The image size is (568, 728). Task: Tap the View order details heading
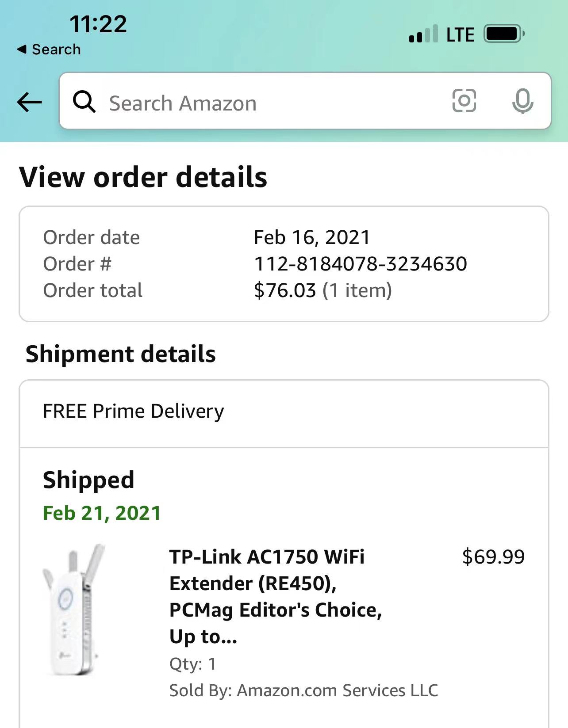point(143,177)
